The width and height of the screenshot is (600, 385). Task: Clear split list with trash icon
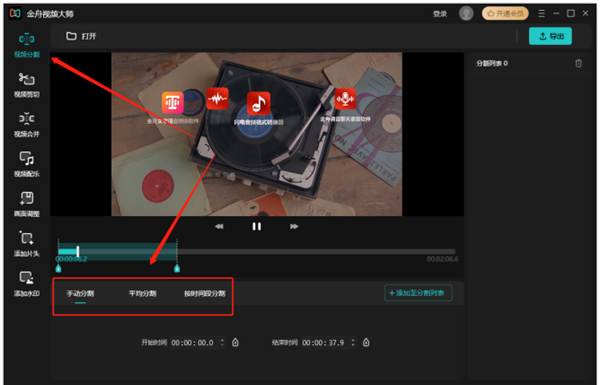pyautogui.click(x=578, y=63)
